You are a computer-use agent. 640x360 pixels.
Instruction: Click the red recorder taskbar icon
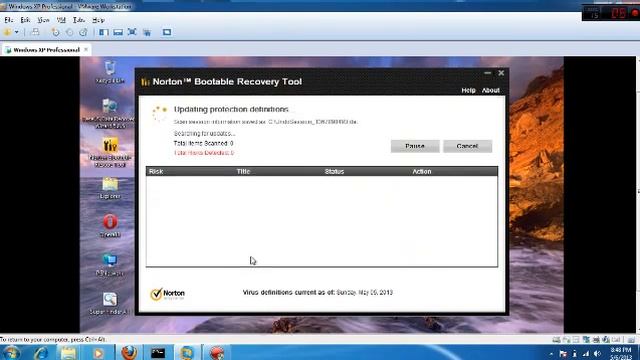tap(217, 353)
